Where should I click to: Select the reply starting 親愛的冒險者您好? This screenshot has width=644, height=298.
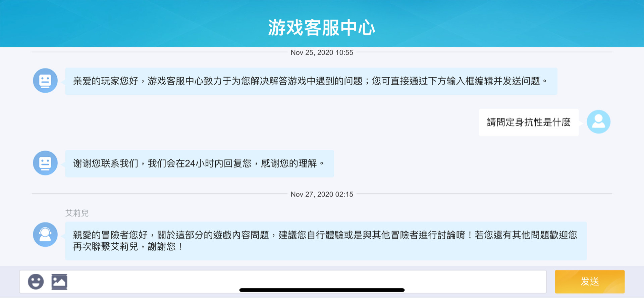coord(326,241)
